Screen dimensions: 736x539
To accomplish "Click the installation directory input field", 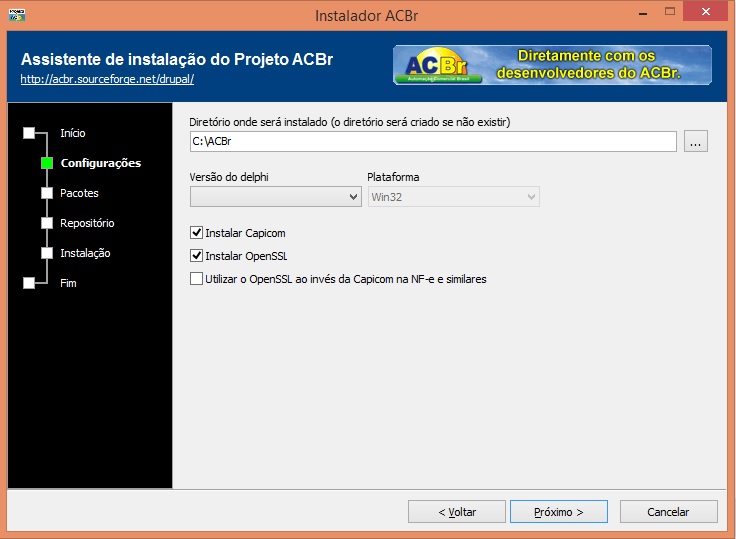I will pyautogui.click(x=433, y=141).
